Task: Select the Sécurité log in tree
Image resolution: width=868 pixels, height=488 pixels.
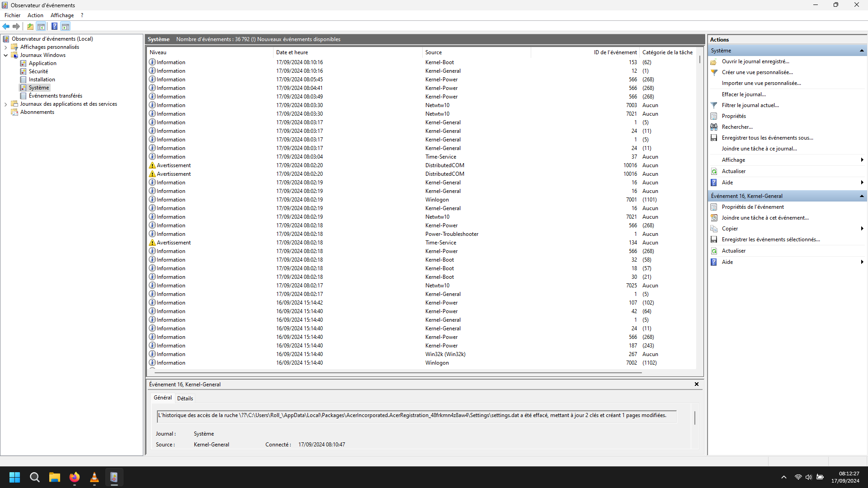Action: tap(38, 71)
